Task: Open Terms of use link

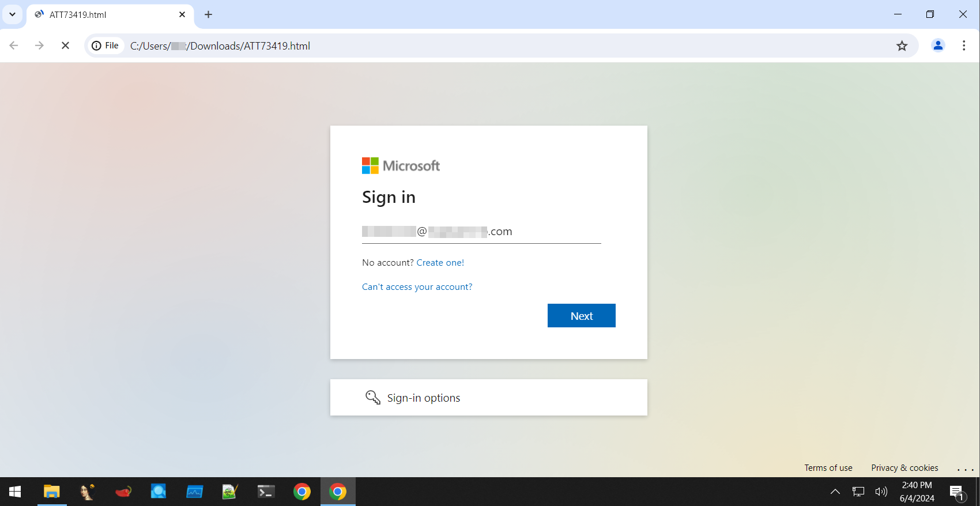Action: pos(828,467)
